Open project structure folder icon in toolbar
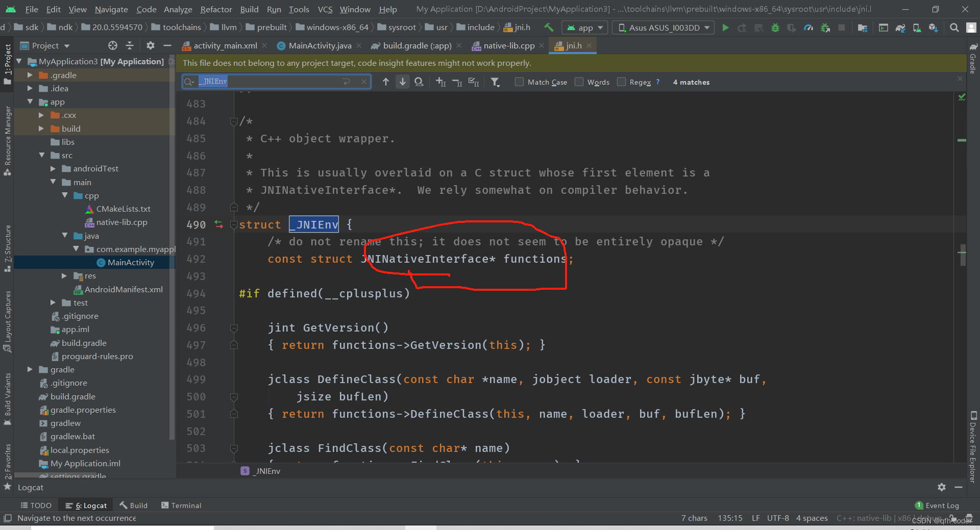Image resolution: width=980 pixels, height=530 pixels. [863, 28]
